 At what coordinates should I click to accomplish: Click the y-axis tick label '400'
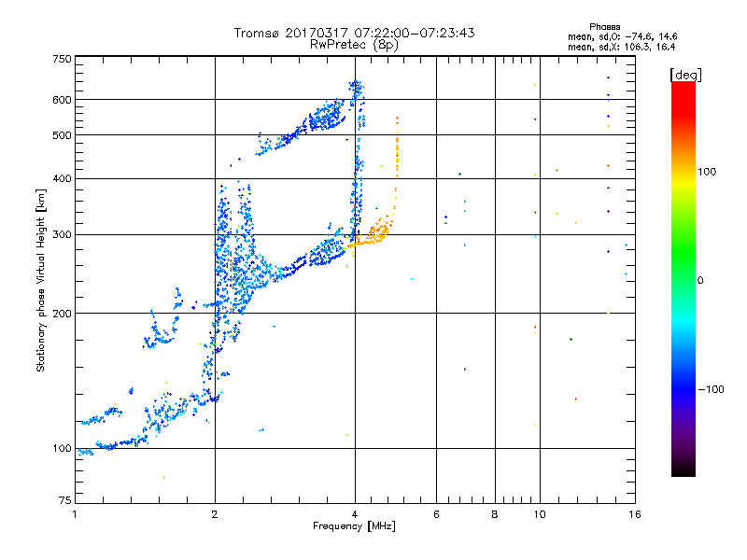(62, 178)
